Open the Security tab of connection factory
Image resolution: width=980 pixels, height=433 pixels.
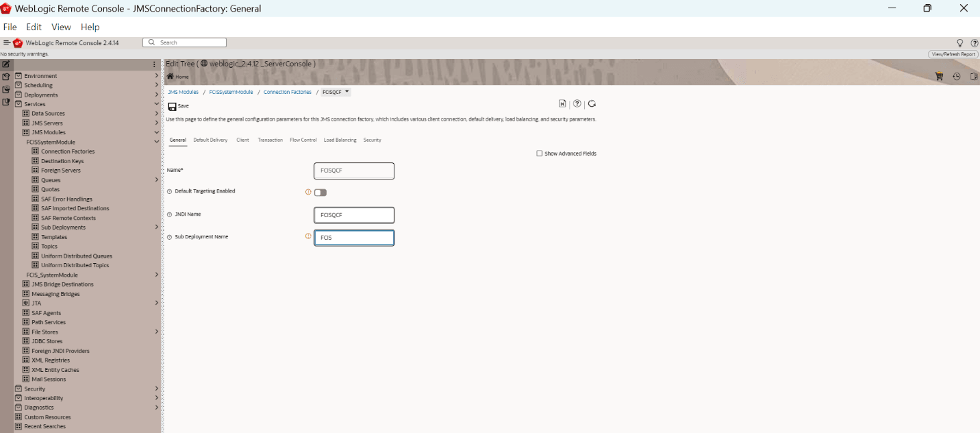[373, 140]
